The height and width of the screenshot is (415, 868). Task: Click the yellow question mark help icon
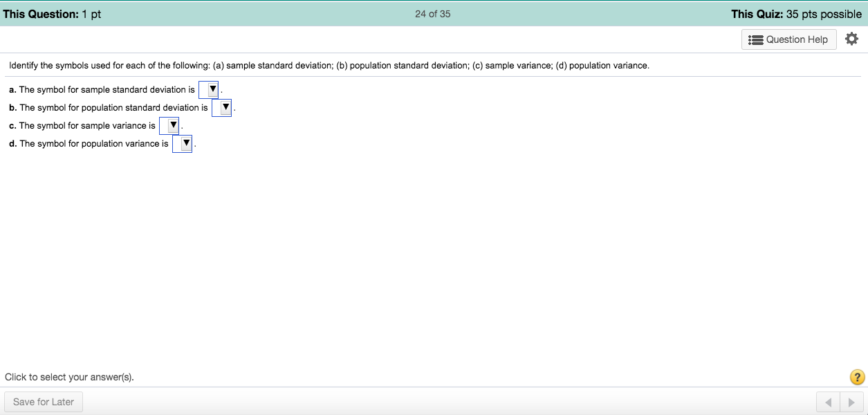pos(856,376)
